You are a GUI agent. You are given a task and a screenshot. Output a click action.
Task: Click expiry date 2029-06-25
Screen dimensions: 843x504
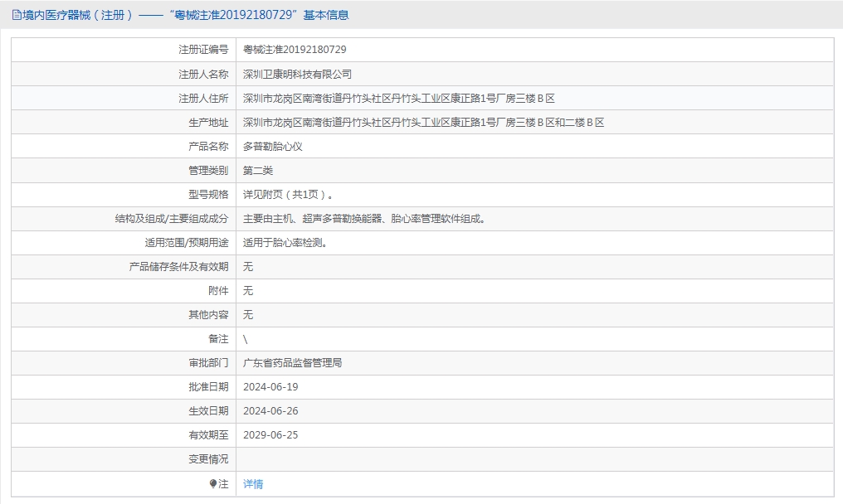[x=270, y=434]
